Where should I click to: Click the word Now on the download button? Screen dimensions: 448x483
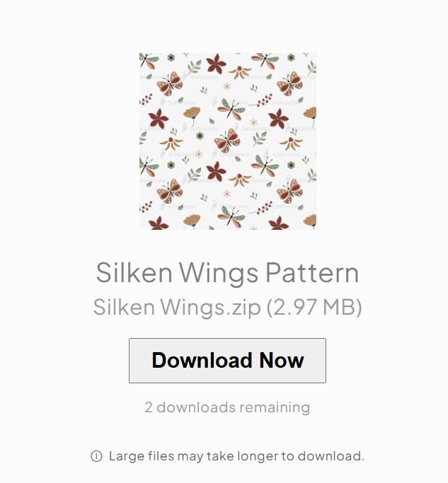click(x=282, y=361)
